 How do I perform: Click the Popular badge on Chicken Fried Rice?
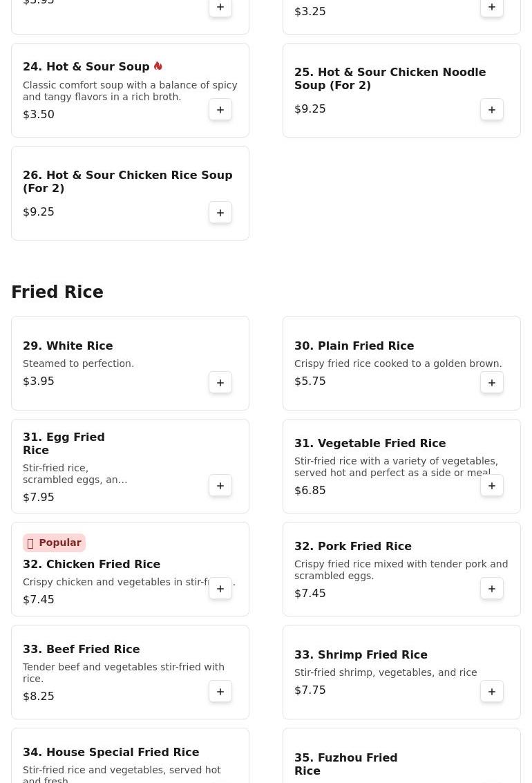(54, 543)
